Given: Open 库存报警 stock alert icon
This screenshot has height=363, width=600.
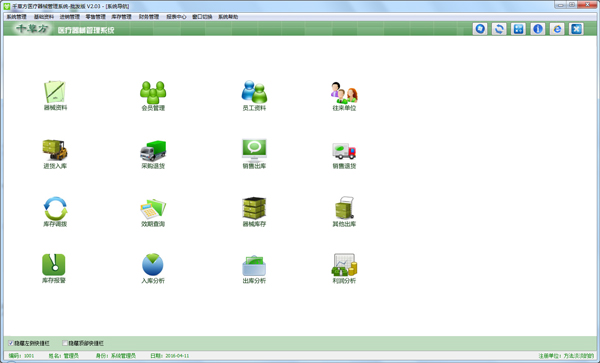Looking at the screenshot, I should tap(54, 265).
